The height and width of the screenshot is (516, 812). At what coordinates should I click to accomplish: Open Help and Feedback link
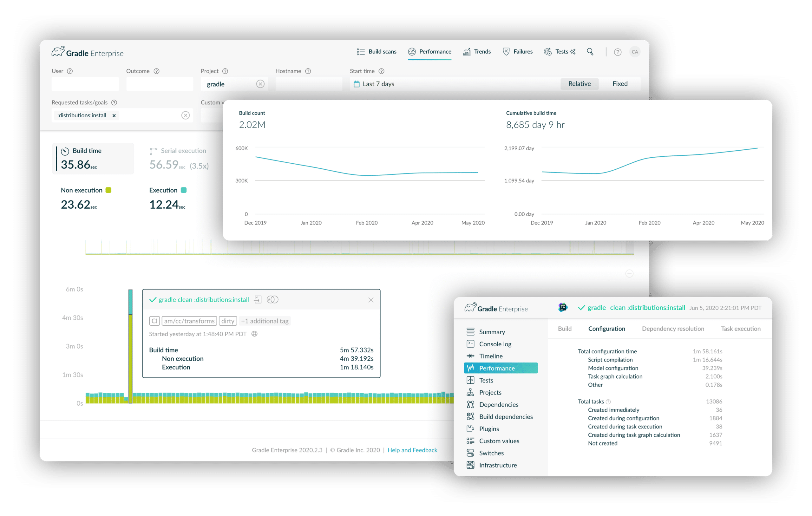click(x=412, y=450)
